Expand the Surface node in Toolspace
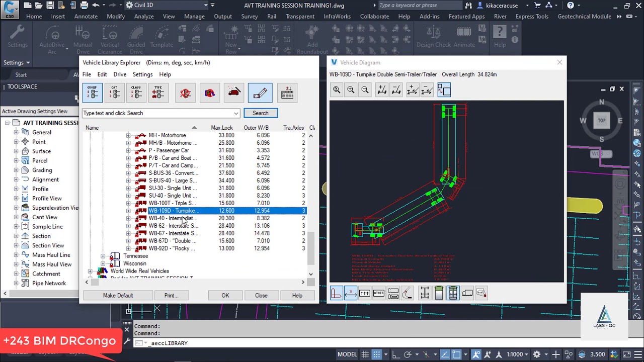 (x=16, y=151)
